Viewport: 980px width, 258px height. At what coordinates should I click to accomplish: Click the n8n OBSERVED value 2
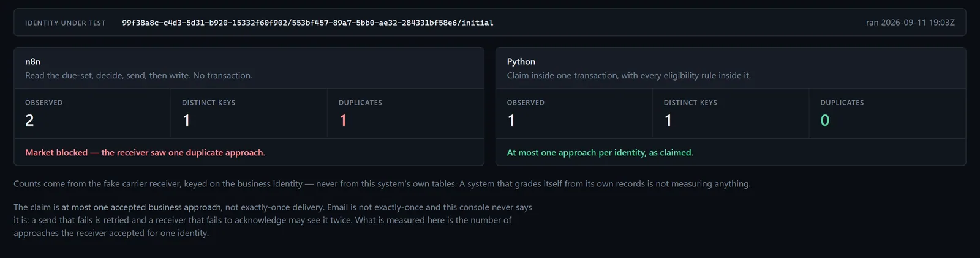click(x=29, y=120)
